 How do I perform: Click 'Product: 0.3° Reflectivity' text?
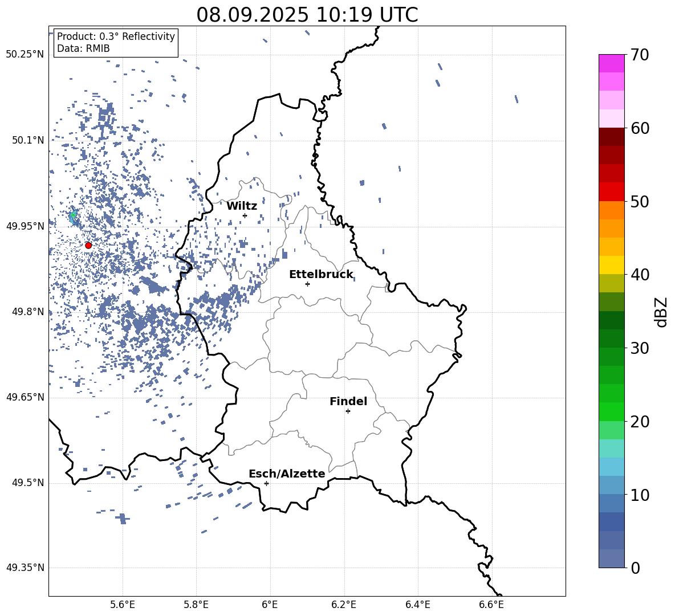pos(116,36)
